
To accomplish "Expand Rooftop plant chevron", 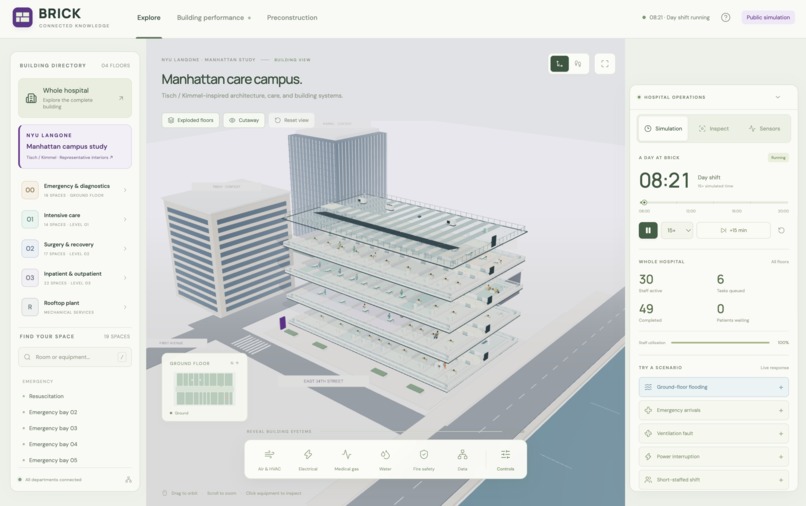I will [x=125, y=308].
